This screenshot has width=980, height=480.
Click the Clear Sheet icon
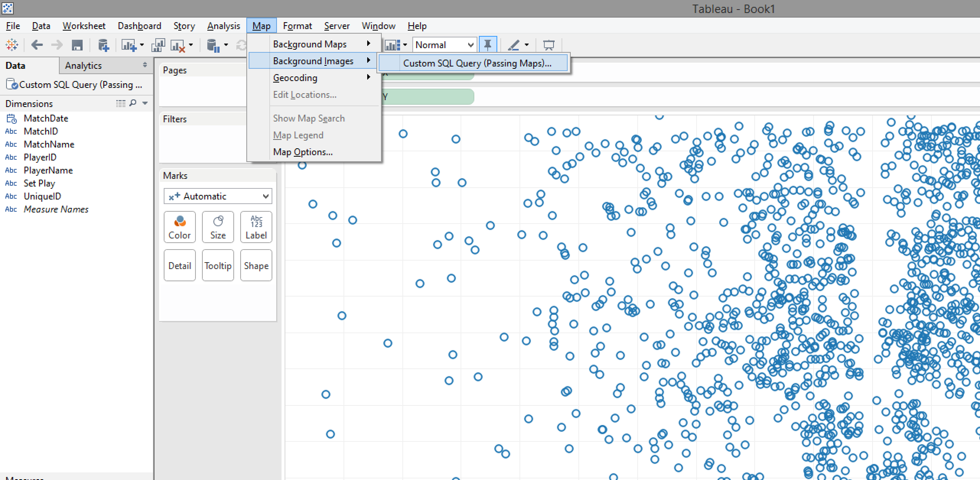pyautogui.click(x=178, y=45)
